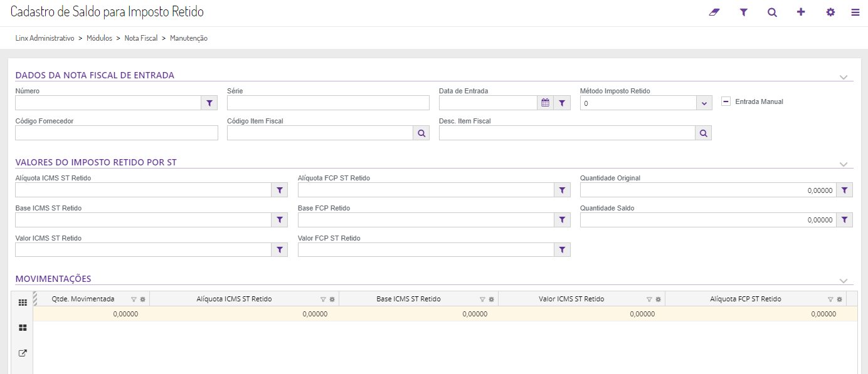Collapse the Movimentações section
The height and width of the screenshot is (374, 868).
[x=843, y=281]
